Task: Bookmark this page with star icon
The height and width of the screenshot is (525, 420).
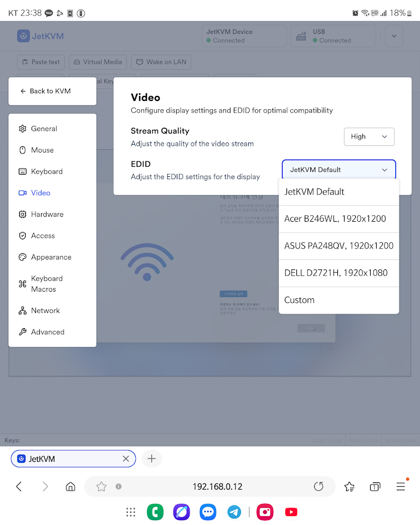Action: (x=101, y=487)
